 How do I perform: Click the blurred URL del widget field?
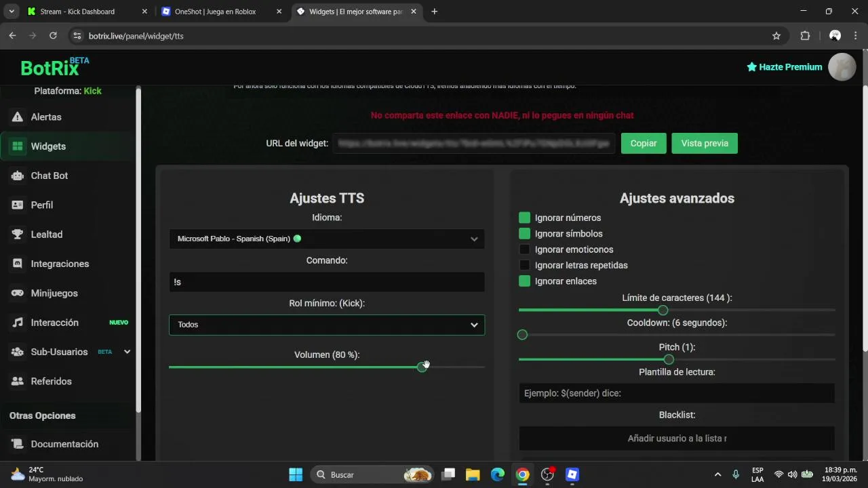474,144
